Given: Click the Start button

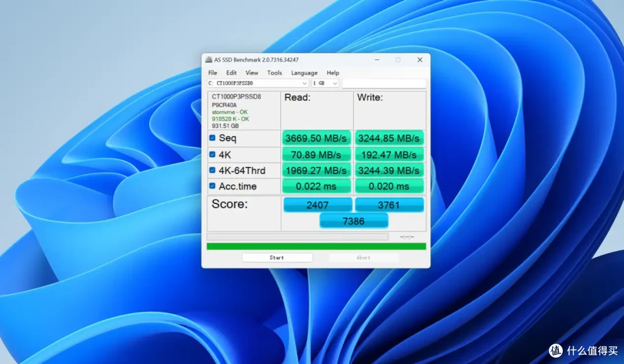Looking at the screenshot, I should [277, 258].
